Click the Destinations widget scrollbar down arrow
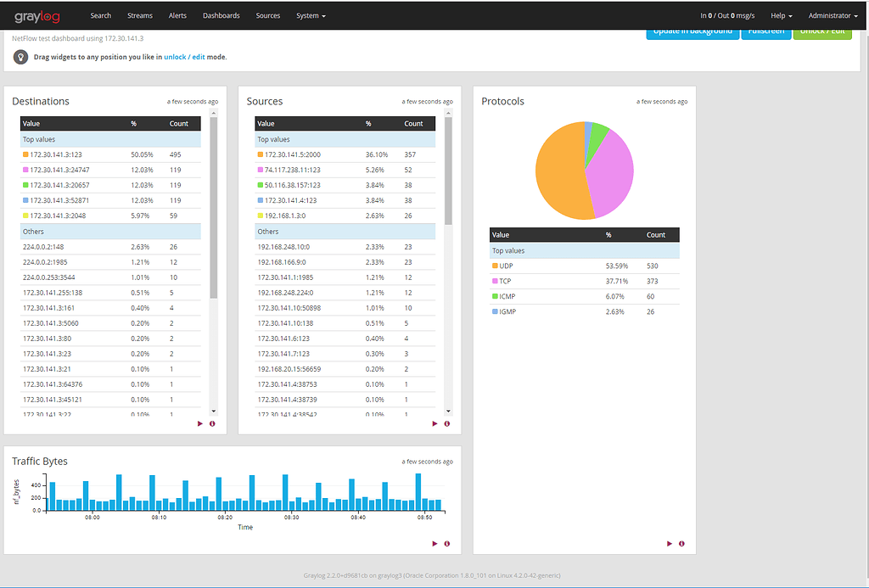The image size is (869, 588). (x=213, y=412)
